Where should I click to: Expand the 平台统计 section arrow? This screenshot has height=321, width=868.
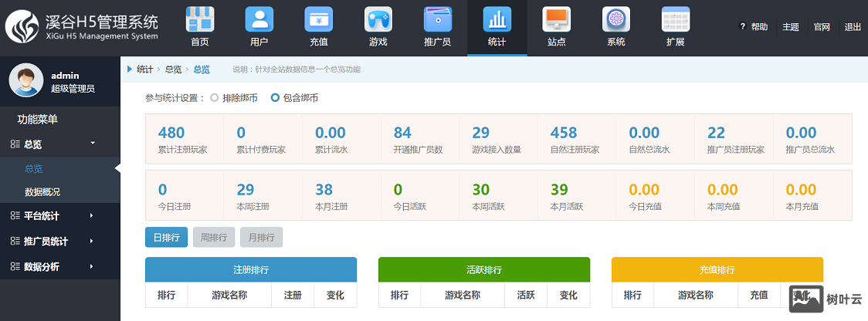[x=92, y=216]
